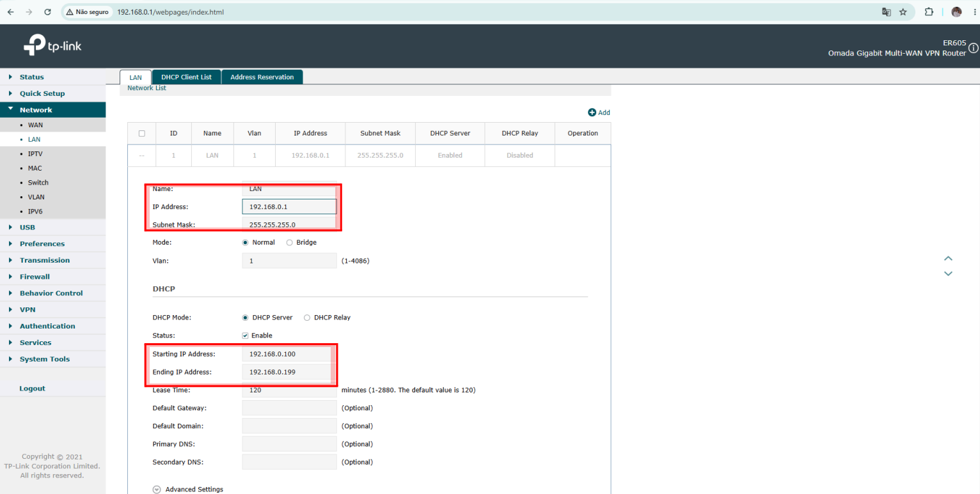980x494 pixels.
Task: Click the page scroll-up chevron
Action: coord(948,258)
